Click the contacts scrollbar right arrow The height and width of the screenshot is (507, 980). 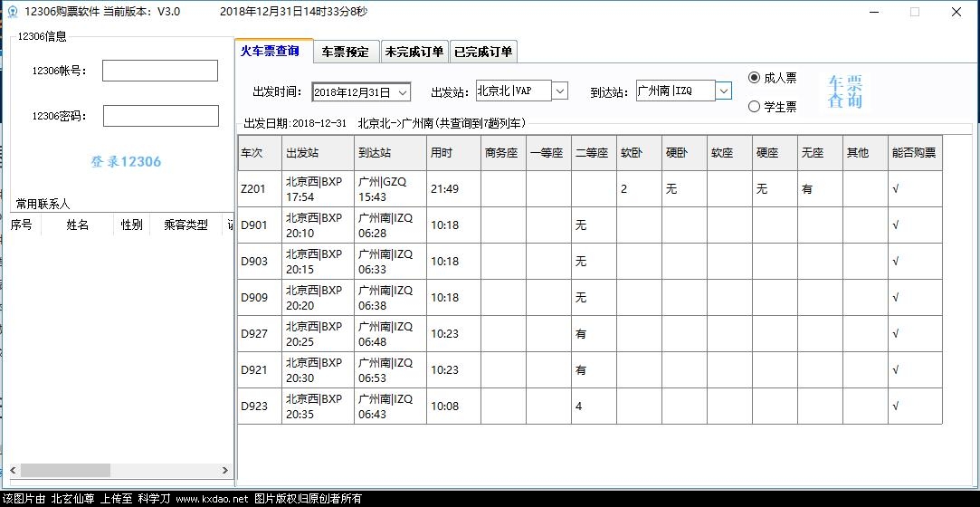pos(225,470)
